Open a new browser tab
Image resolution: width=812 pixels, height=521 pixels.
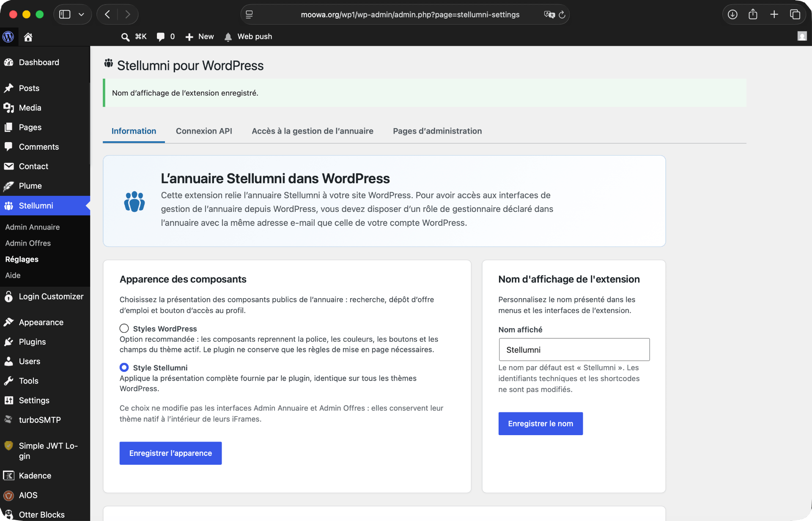(x=774, y=14)
